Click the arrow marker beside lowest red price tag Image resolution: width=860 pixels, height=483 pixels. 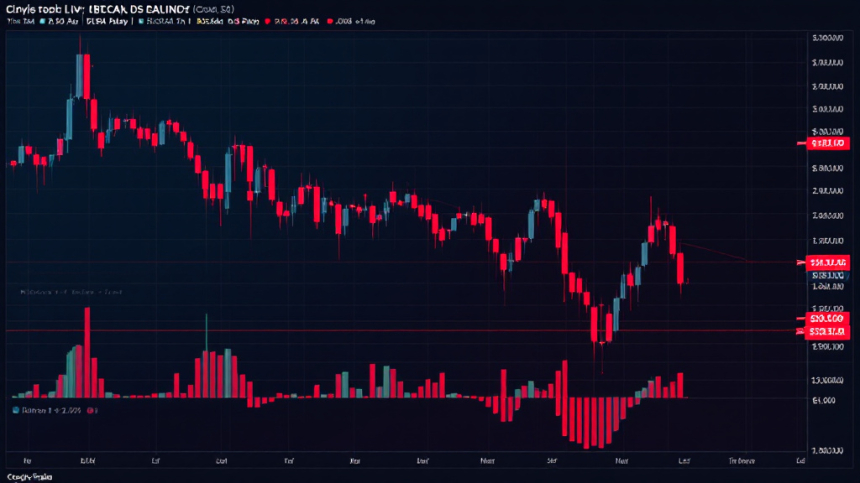(x=800, y=331)
